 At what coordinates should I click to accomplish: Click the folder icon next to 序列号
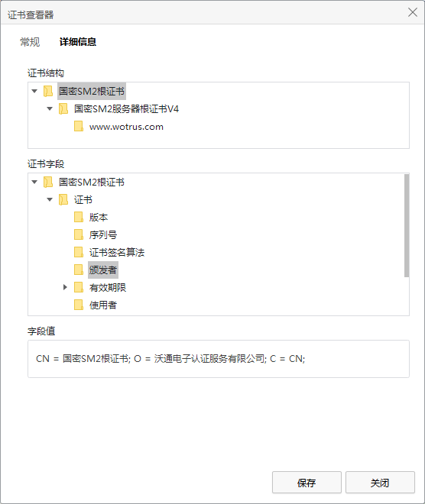pos(79,234)
